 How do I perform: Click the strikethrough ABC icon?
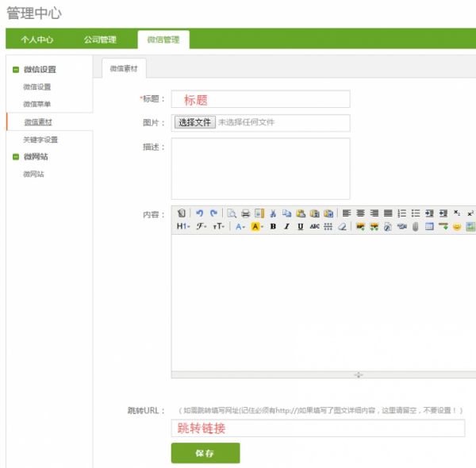(x=314, y=227)
